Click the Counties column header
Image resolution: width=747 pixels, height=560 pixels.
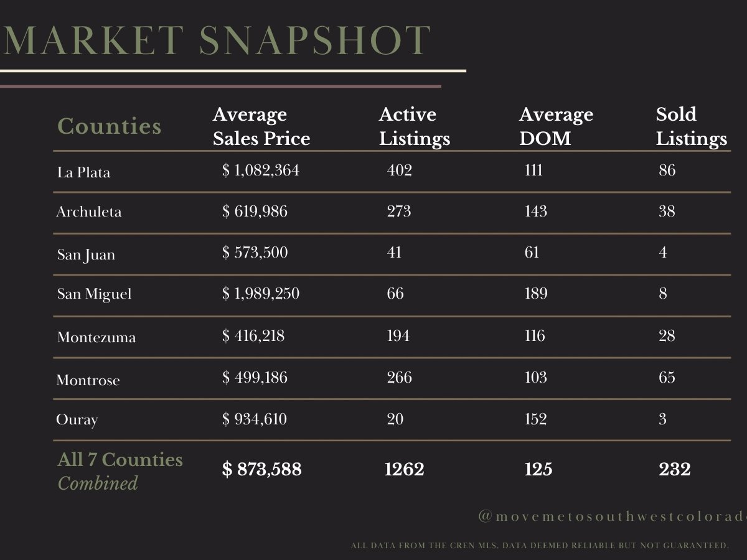(110, 126)
